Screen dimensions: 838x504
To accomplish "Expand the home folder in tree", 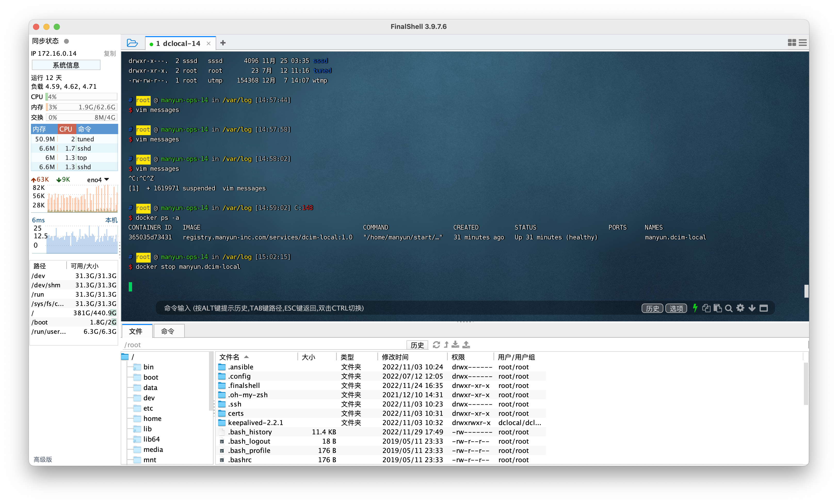I will tap(152, 418).
